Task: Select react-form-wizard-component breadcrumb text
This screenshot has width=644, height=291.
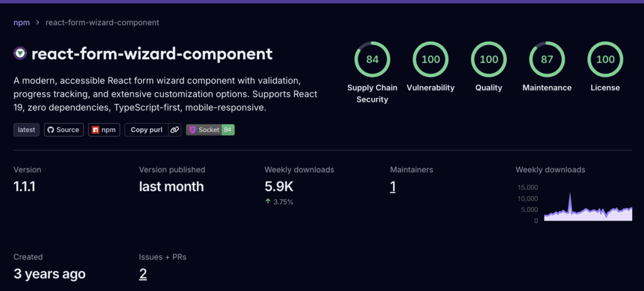Action: point(103,23)
